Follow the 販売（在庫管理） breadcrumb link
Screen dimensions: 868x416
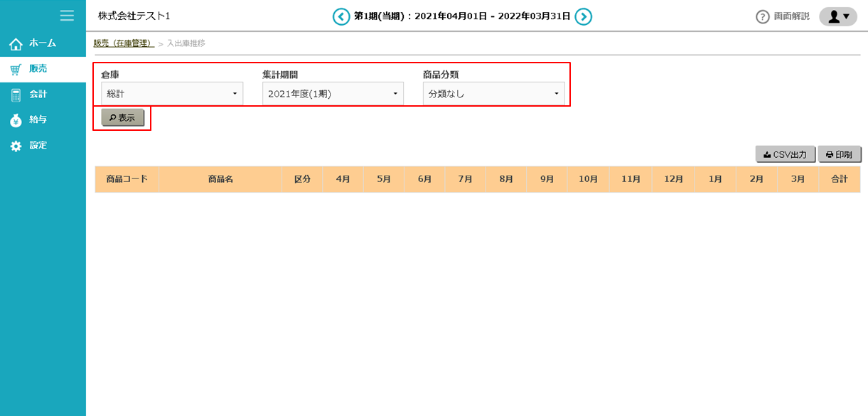click(124, 43)
